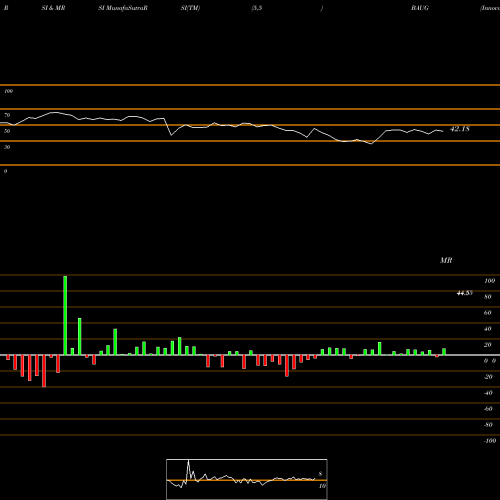Click the RSI current value 42.18

click(x=460, y=129)
